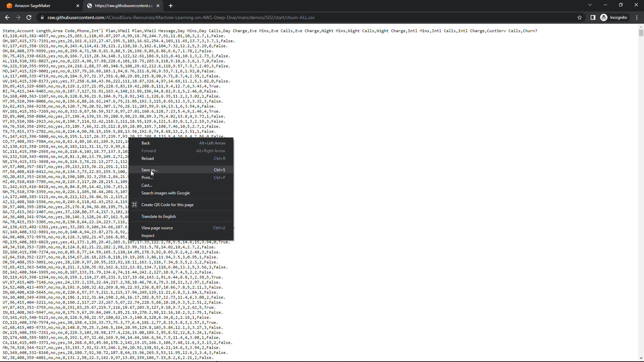
Task: Close the raw.githubusercontent tab
Action: pyautogui.click(x=158, y=6)
